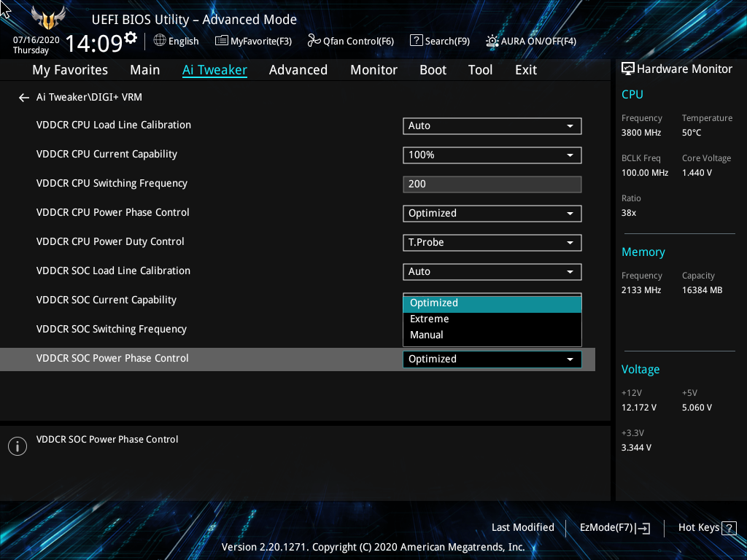
Task: Click the TUF logo emblem
Action: [48, 17]
